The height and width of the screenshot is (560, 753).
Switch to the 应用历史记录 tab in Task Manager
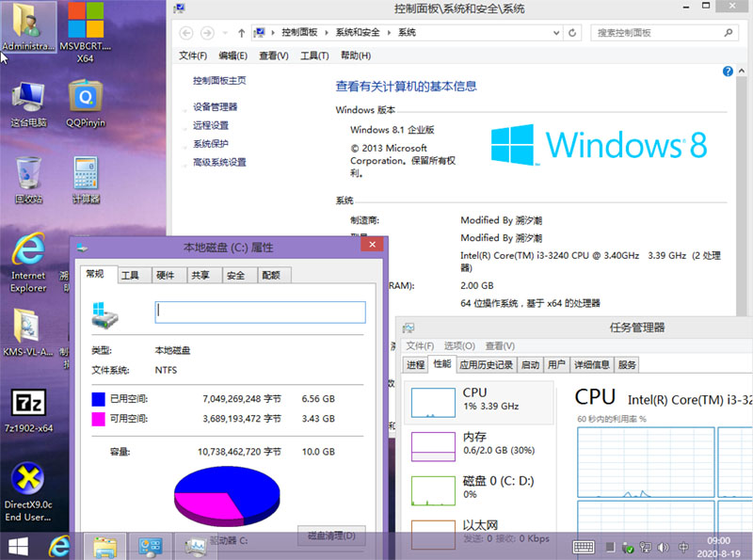486,365
